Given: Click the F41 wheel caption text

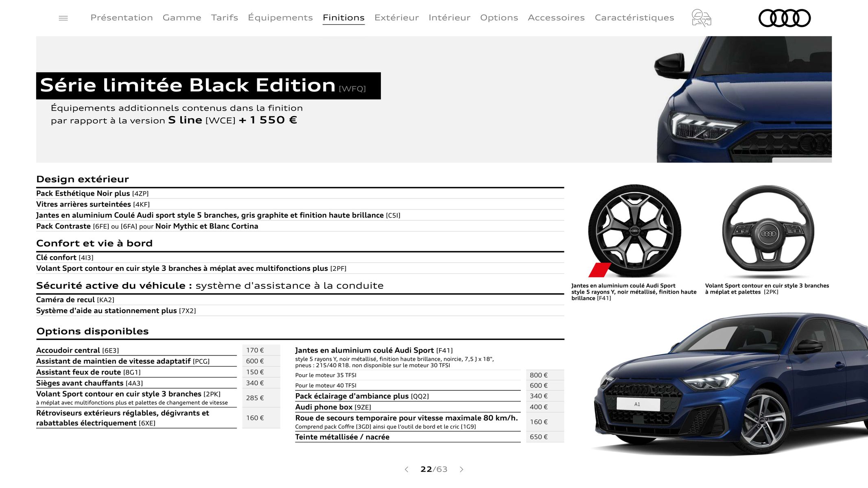Looking at the screenshot, I should (634, 292).
